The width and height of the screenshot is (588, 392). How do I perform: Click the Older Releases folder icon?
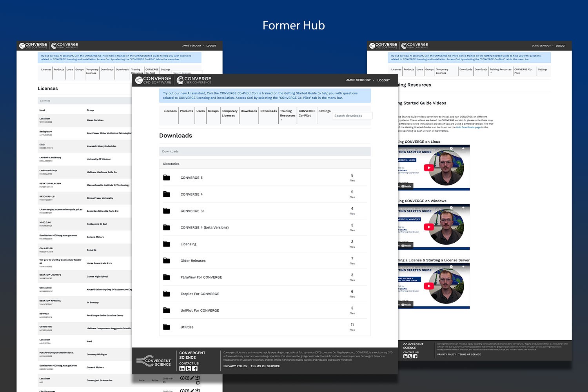pyautogui.click(x=167, y=260)
